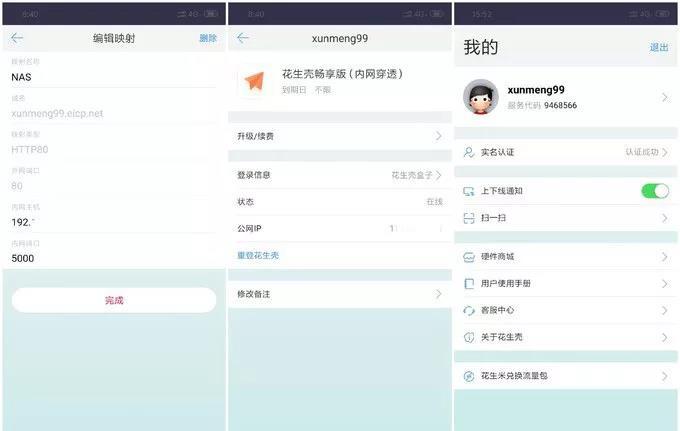Image resolution: width=680 pixels, height=431 pixels.
Task: Tap the external port value 80
Action: click(x=17, y=186)
